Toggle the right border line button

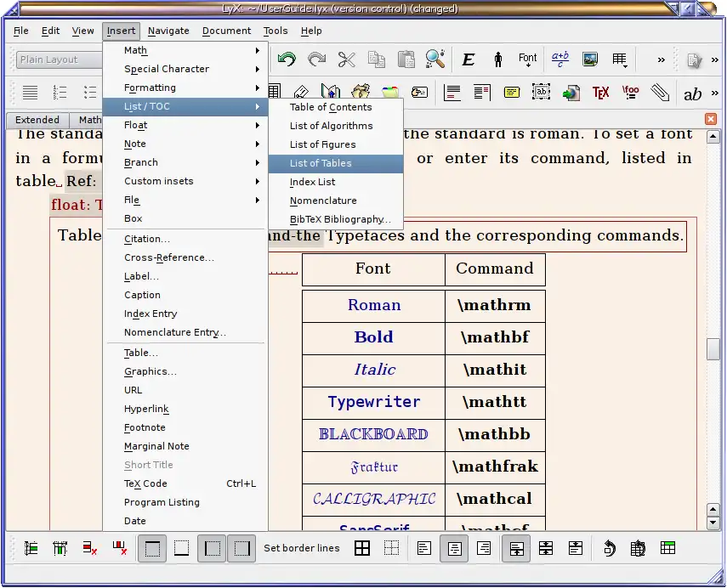pos(241,548)
